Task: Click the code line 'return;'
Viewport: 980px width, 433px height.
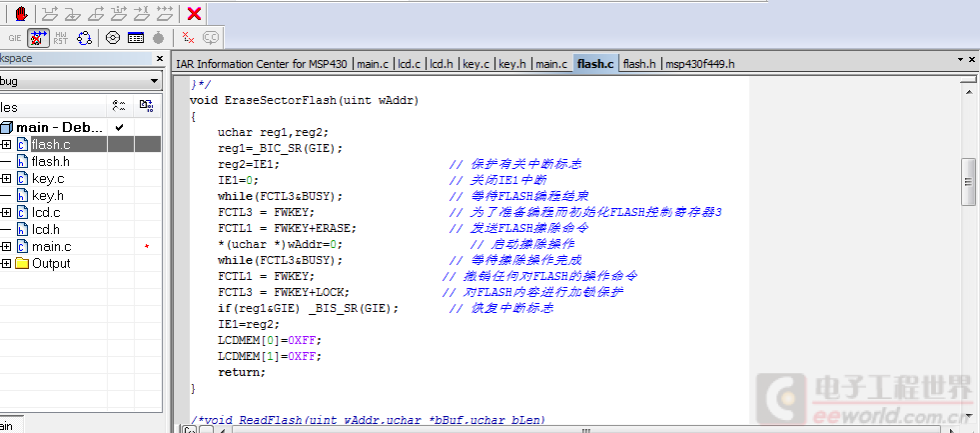Action: (x=242, y=372)
